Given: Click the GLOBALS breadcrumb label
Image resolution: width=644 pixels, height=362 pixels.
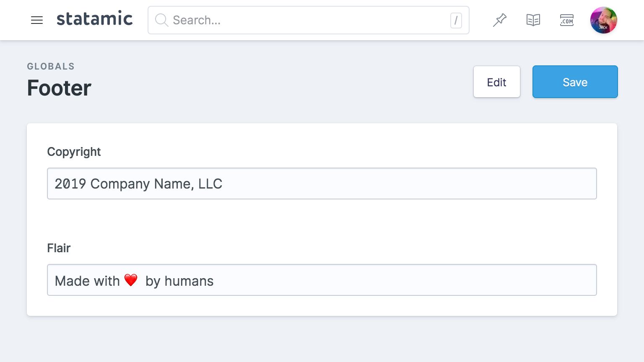Looking at the screenshot, I should click(51, 66).
